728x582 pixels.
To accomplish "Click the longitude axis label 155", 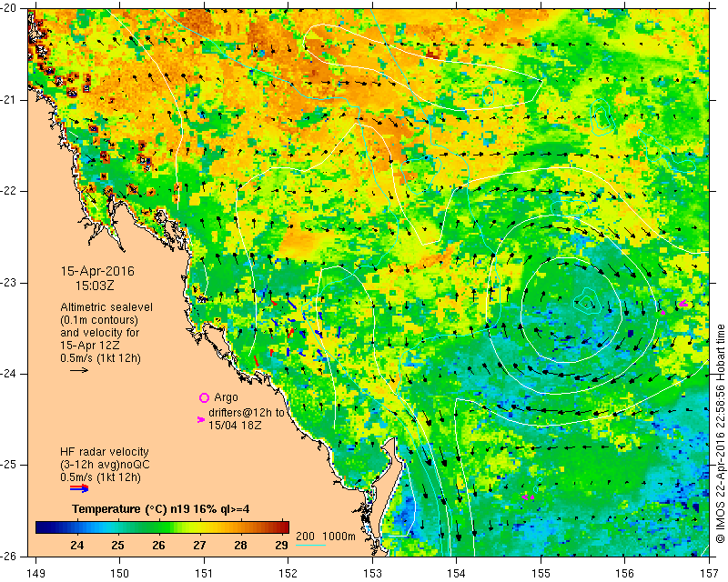I will pos(541,573).
